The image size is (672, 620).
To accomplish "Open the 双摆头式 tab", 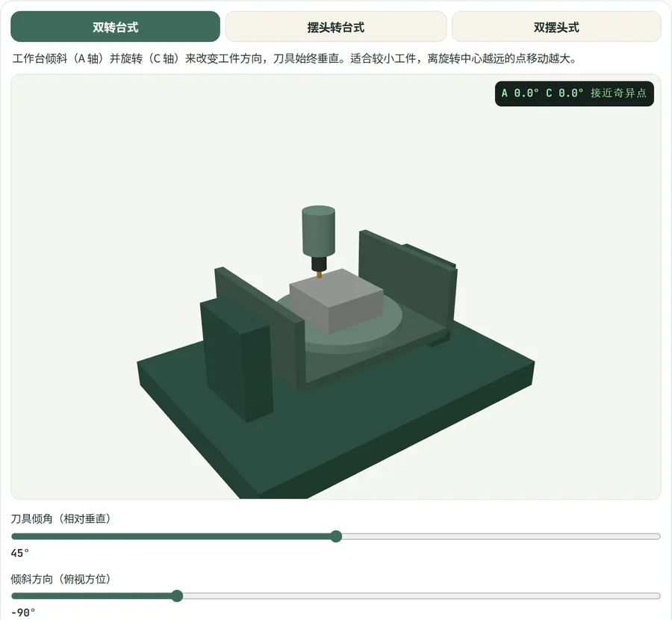I will (x=556, y=27).
